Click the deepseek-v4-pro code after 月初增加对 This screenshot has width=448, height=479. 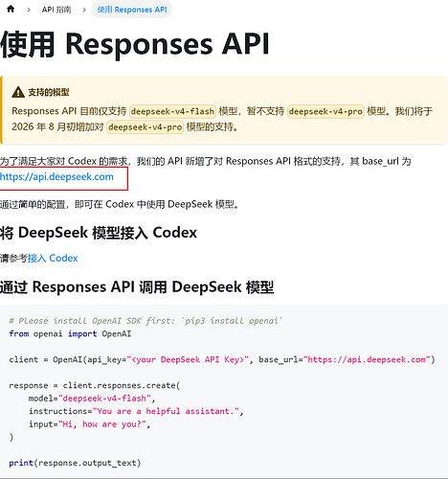point(145,127)
